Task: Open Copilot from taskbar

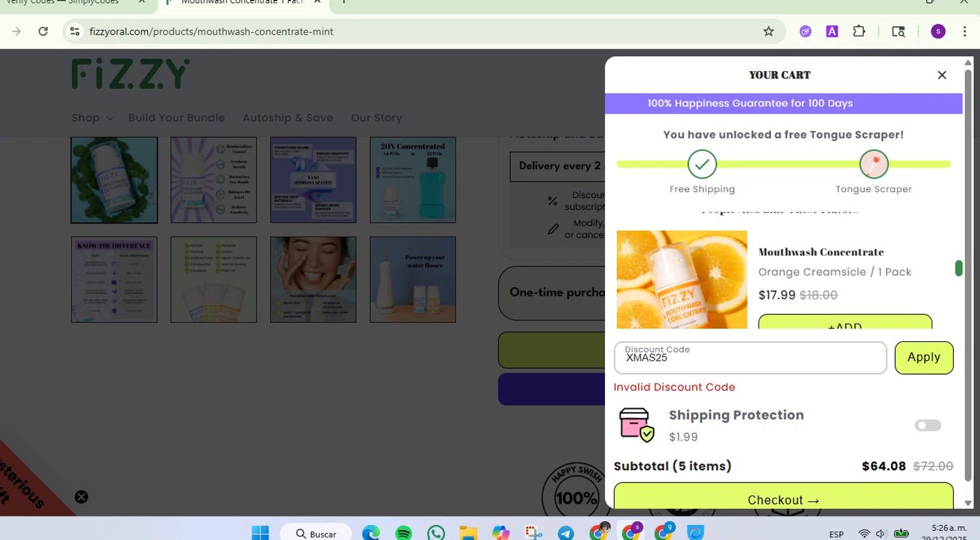Action: (501, 533)
